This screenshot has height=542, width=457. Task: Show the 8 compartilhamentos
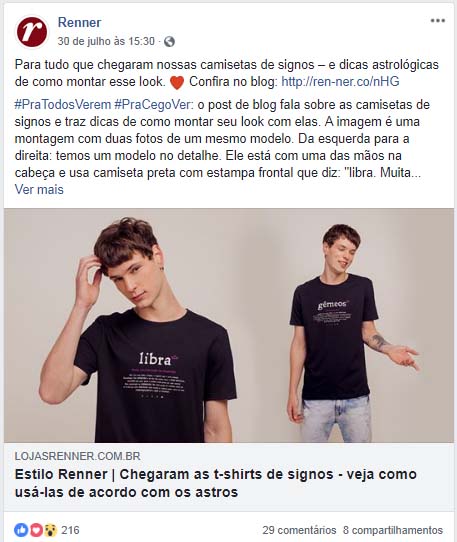point(393,530)
